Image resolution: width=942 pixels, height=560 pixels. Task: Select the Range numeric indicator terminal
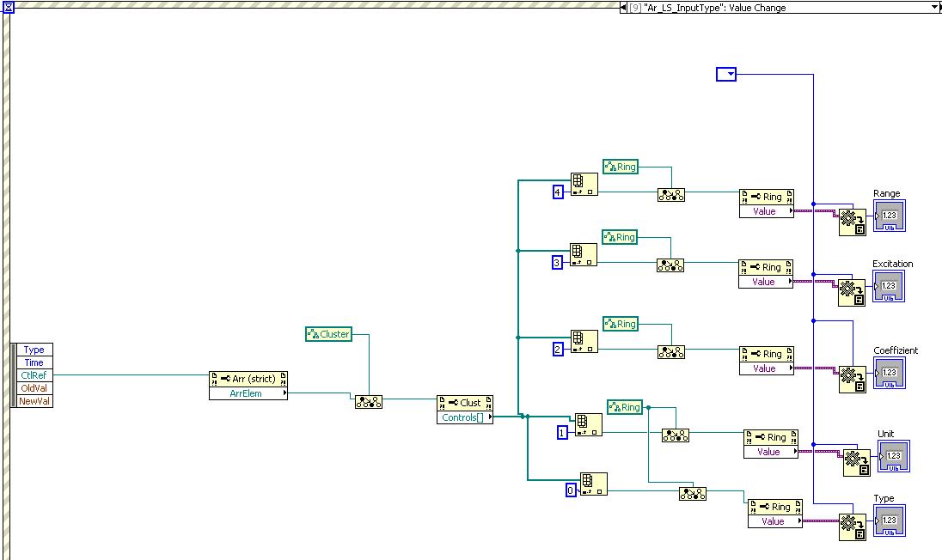coord(889,216)
